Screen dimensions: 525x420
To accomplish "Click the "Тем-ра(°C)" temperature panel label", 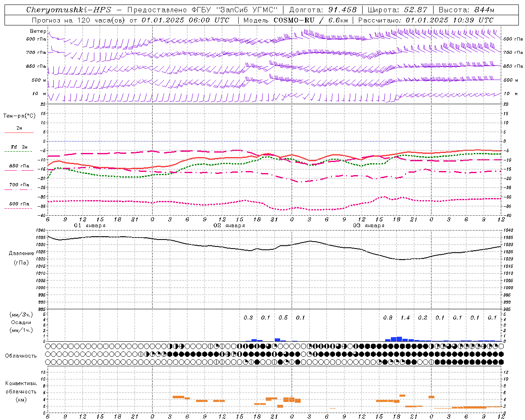I will click(x=19, y=116).
